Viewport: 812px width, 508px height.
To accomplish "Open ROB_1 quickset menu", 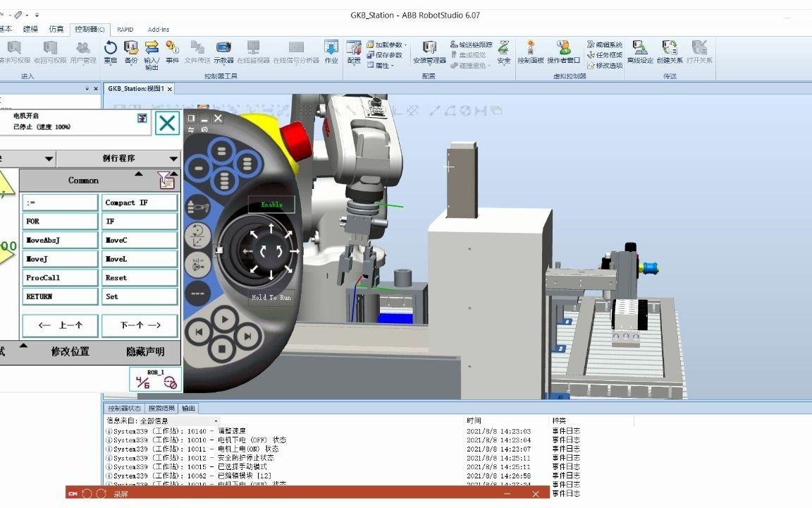I will click(155, 380).
